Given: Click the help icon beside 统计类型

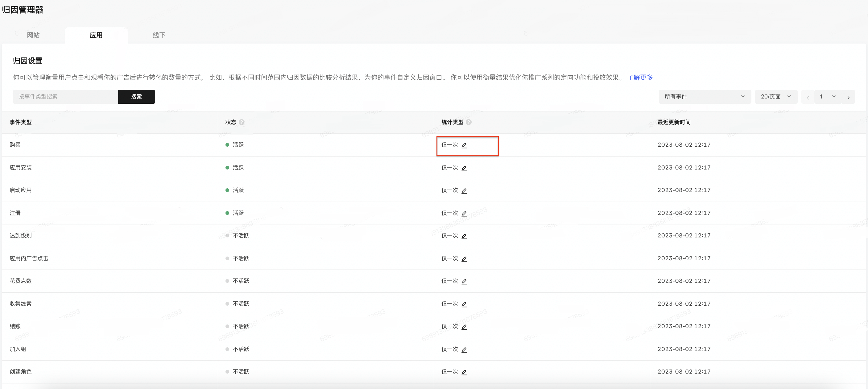Looking at the screenshot, I should coord(469,122).
